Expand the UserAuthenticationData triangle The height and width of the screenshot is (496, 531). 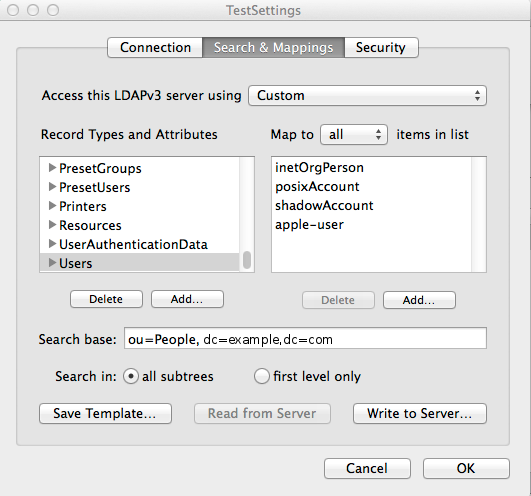click(52, 243)
